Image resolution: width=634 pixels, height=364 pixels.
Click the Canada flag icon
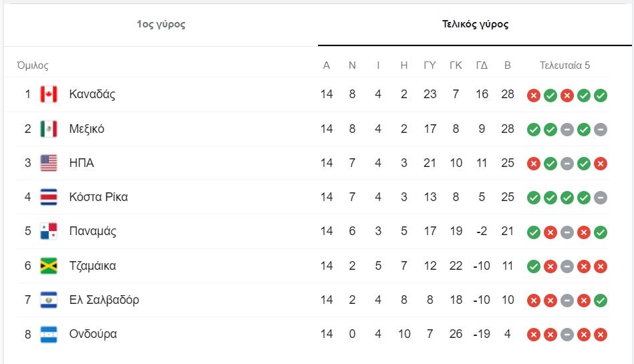click(49, 94)
